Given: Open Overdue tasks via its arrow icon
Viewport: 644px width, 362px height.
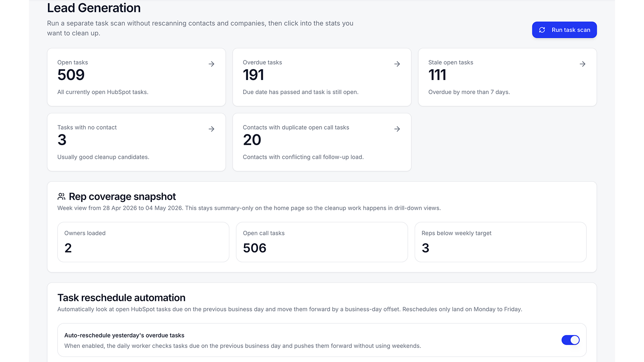Looking at the screenshot, I should pos(397,64).
